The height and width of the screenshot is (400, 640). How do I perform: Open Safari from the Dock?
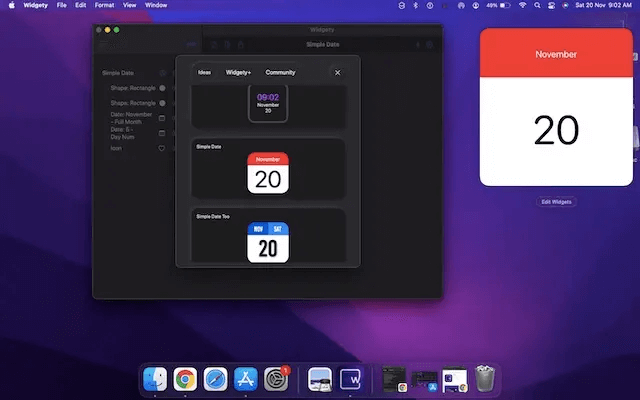pyautogui.click(x=215, y=378)
